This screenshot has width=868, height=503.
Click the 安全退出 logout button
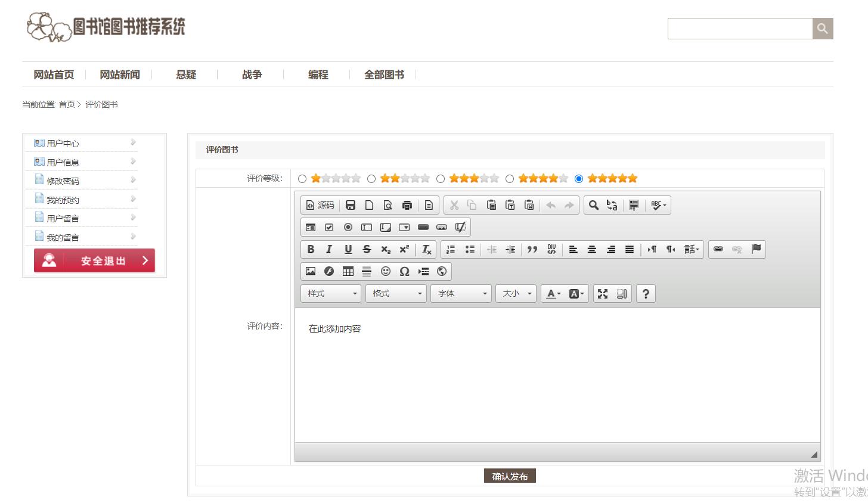[x=94, y=260]
